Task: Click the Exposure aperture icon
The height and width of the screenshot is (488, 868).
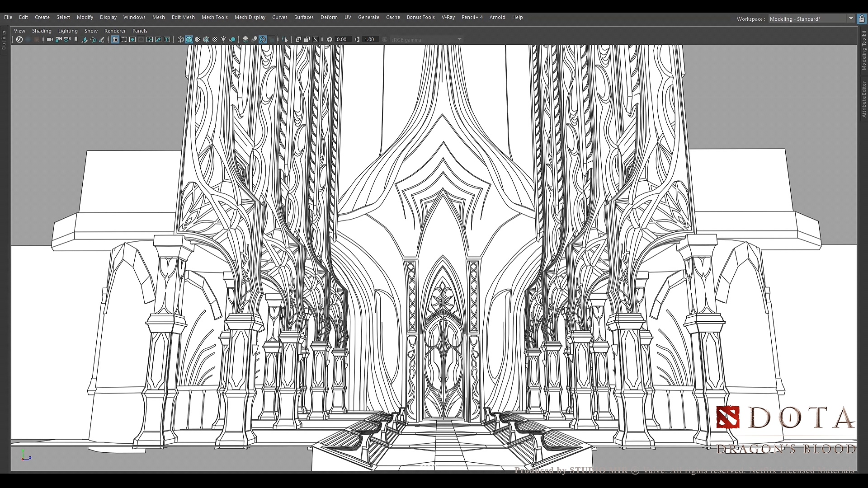Action: pyautogui.click(x=330, y=39)
